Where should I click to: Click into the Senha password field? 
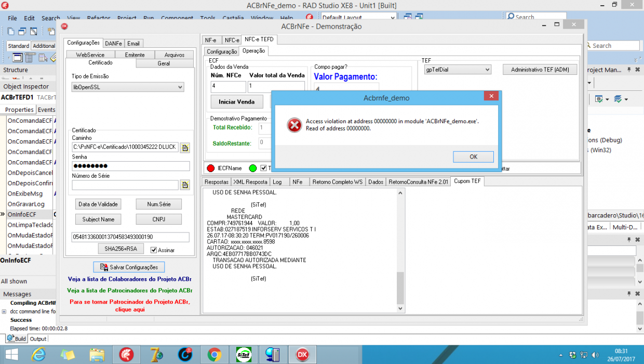[131, 166]
